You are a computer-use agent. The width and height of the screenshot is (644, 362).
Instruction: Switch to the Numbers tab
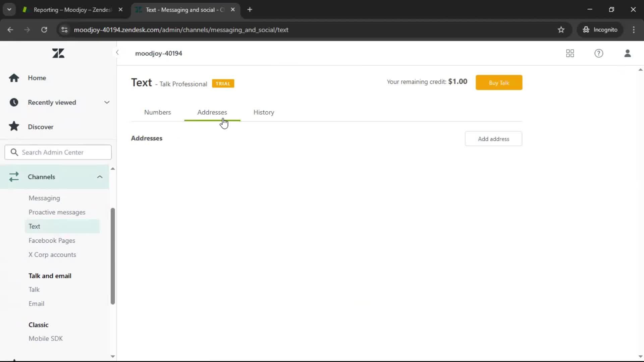(157, 112)
